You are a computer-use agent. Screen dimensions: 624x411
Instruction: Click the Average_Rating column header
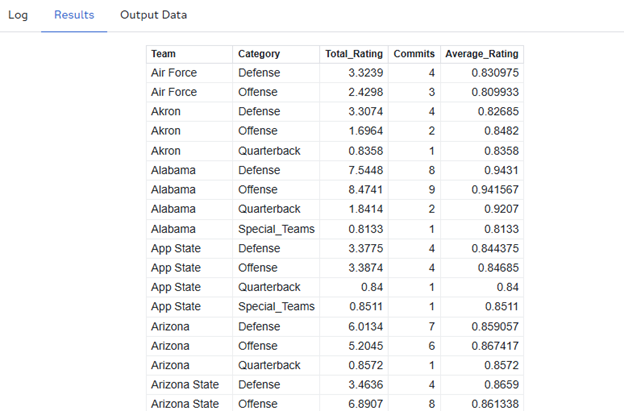[482, 54]
